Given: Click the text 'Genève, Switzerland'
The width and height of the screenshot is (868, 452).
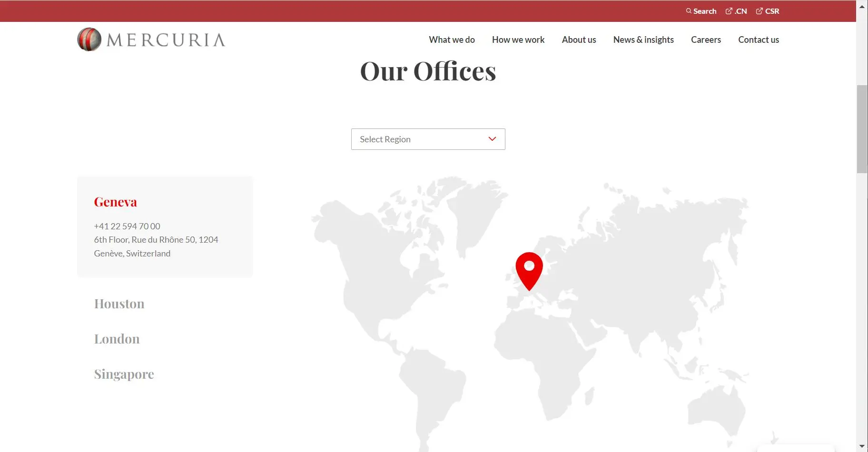Looking at the screenshot, I should [132, 253].
